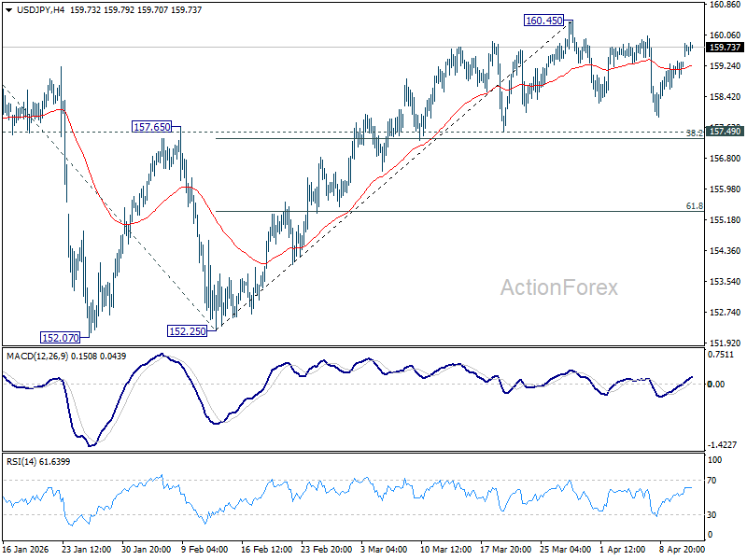Click the 152.740 price axis value

click(726, 313)
